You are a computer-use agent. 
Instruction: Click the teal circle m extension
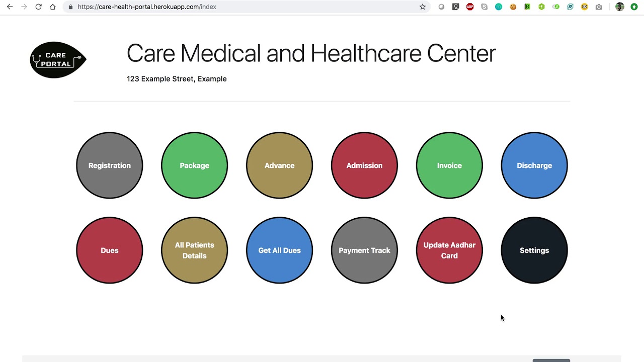click(x=499, y=7)
